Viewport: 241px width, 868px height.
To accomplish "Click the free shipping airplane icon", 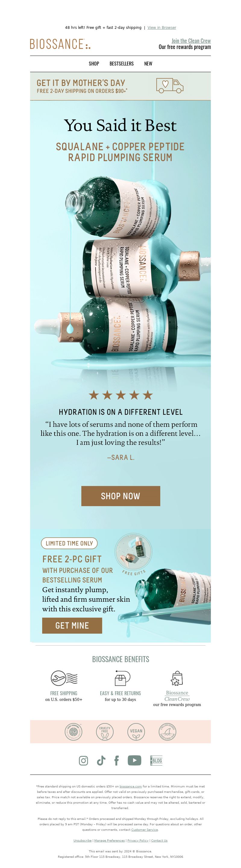I will (x=64, y=678).
